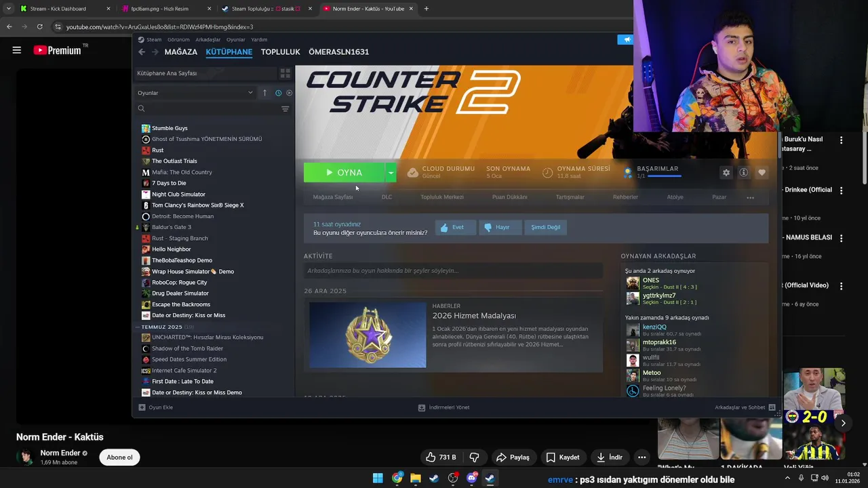
Task: Open File Explorer from the taskbar
Action: click(416, 479)
